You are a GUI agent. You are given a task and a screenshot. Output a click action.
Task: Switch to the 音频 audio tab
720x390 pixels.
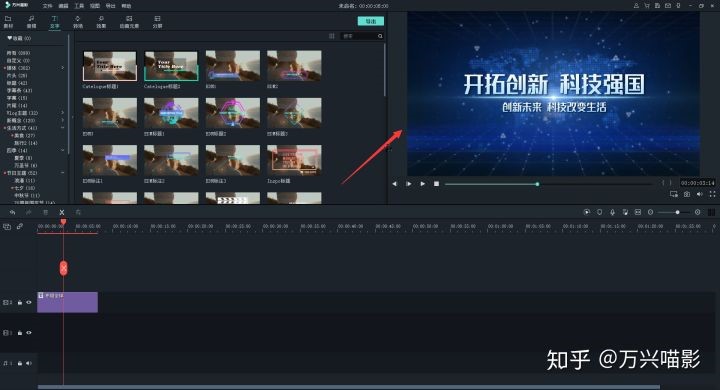pyautogui.click(x=31, y=22)
